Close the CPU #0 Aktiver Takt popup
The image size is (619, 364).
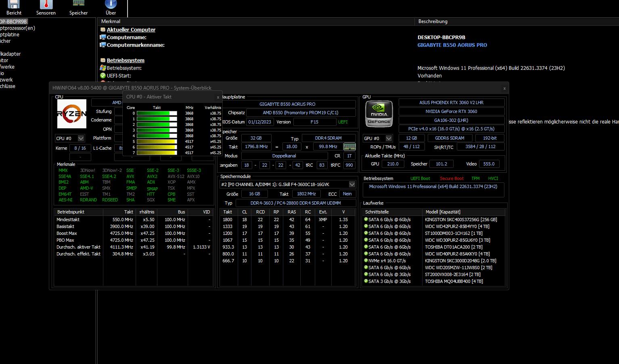(x=218, y=97)
